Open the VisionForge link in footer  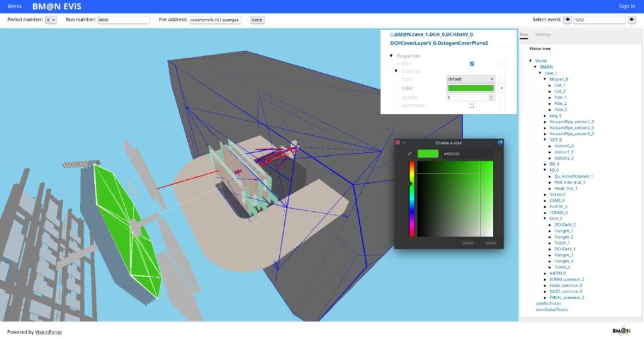(x=48, y=331)
